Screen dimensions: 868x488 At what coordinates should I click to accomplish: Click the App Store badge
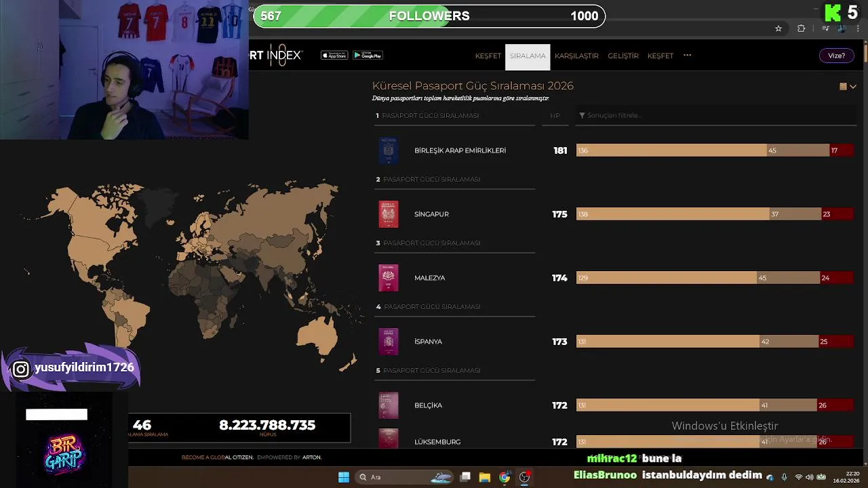(334, 56)
